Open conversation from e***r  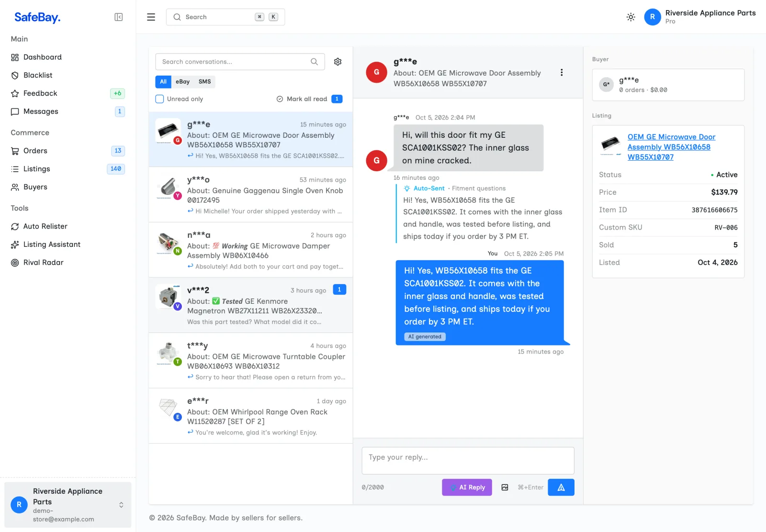click(251, 416)
